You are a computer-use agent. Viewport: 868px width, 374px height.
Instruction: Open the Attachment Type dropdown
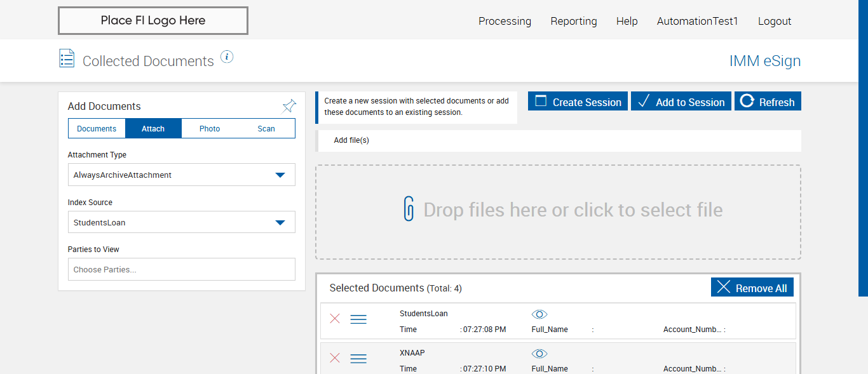[181, 175]
